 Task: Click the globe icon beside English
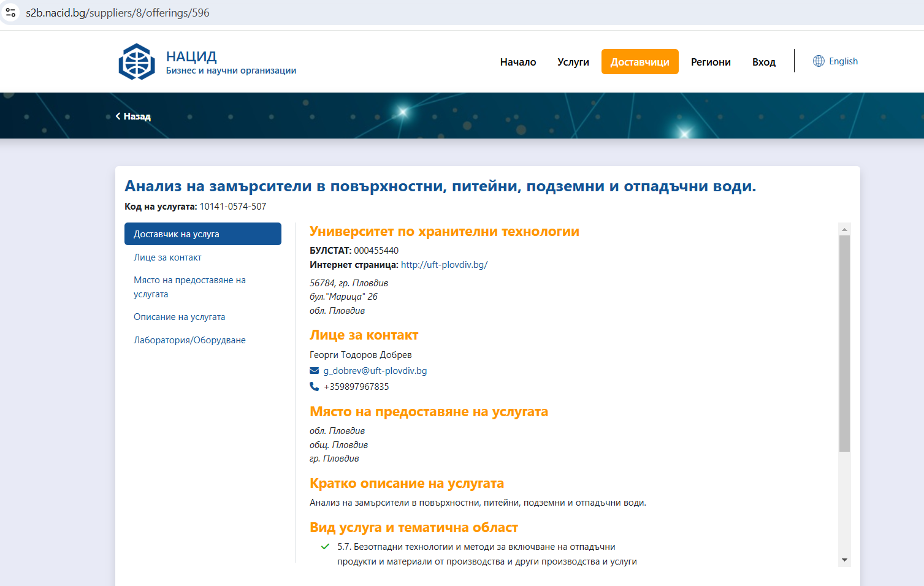pyautogui.click(x=819, y=61)
